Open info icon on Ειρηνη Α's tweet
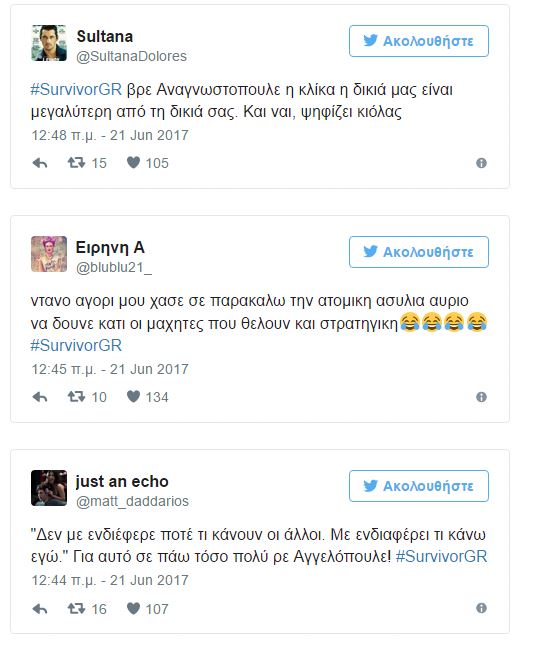Screen dimensions: 540x648 (481, 397)
